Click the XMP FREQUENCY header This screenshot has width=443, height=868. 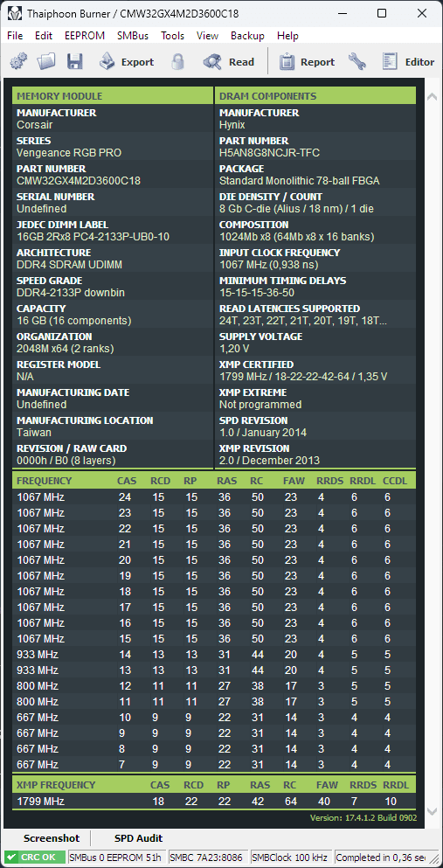coord(56,784)
